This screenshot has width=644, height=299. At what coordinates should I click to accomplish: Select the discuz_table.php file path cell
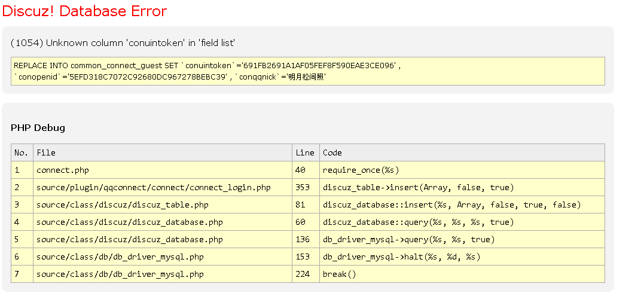122,205
